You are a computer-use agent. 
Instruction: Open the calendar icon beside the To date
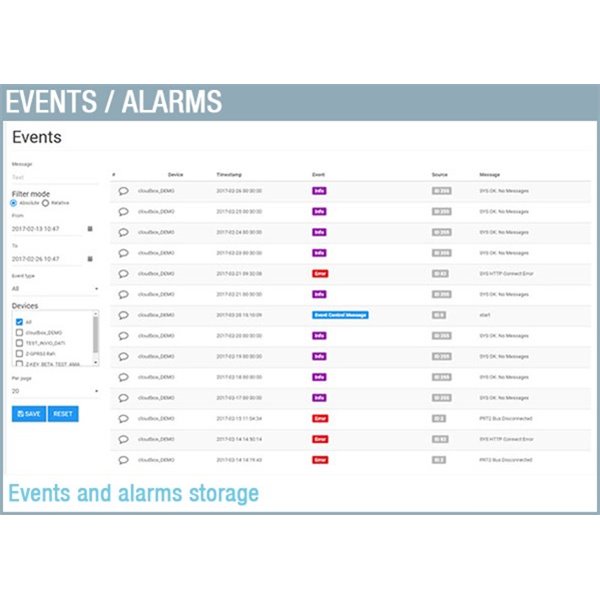(90, 259)
